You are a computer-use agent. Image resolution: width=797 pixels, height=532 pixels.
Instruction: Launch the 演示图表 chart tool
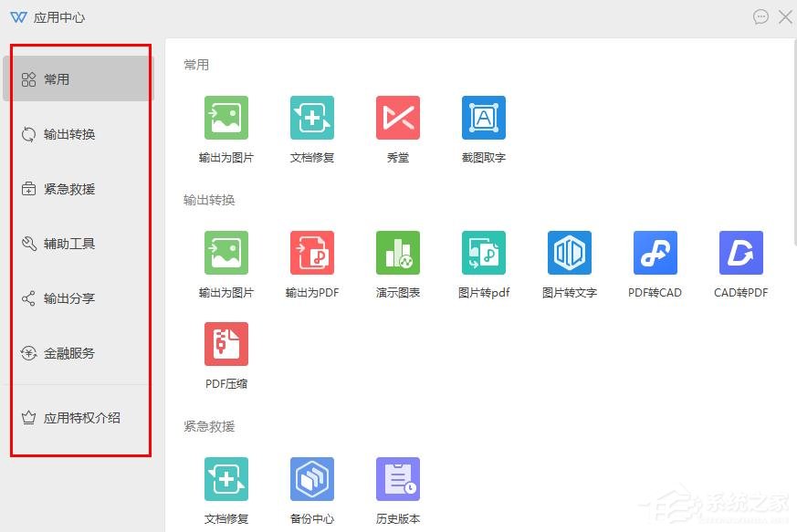397,253
